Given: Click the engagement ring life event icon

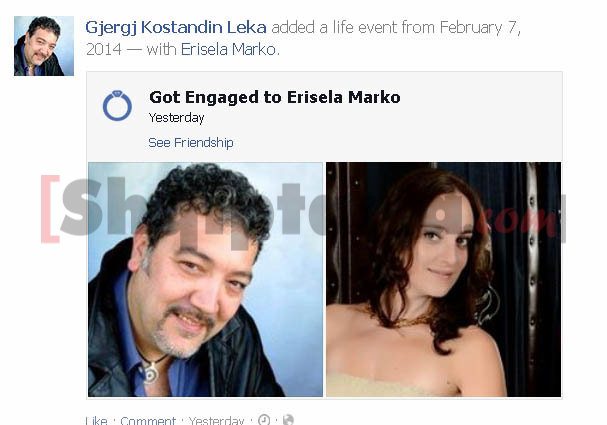Looking at the screenshot, I should point(117,106).
